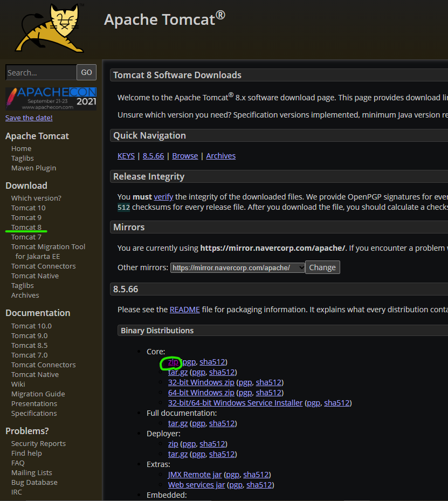The height and width of the screenshot is (501, 448).
Task: Download the JMX Remote jar
Action: [195, 475]
